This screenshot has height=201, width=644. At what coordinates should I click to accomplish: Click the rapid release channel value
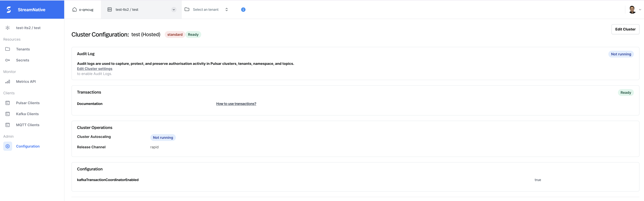[154, 147]
